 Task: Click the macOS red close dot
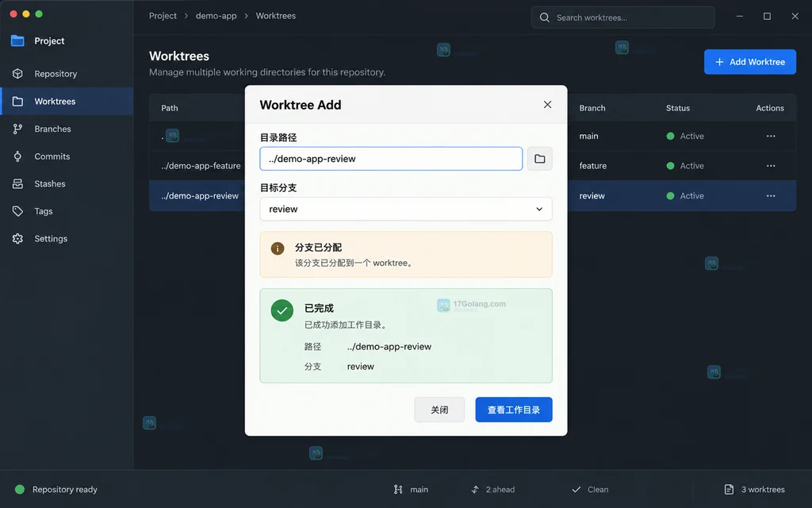13,14
